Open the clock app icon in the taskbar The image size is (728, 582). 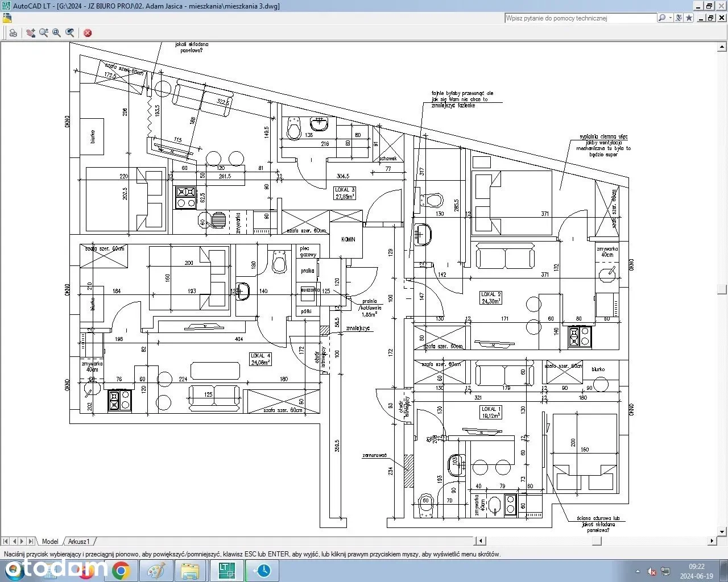pyautogui.click(x=261, y=570)
